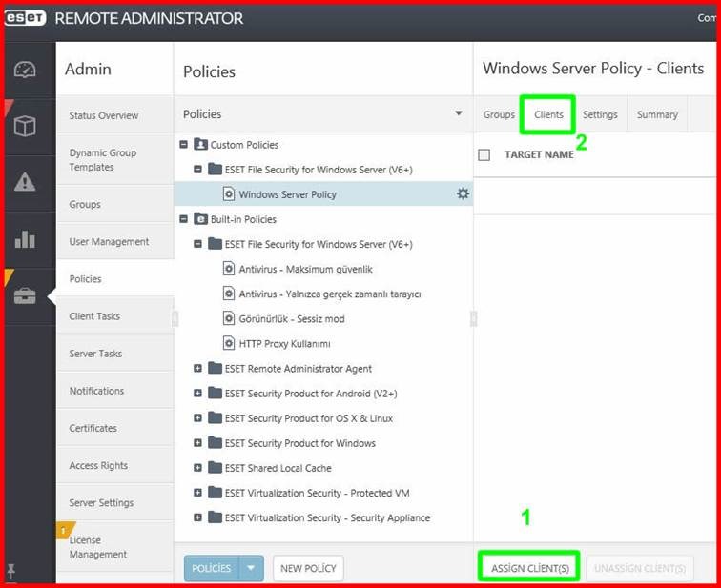The height and width of the screenshot is (588, 721).
Task: Switch to the Settings tab
Action: 600,114
